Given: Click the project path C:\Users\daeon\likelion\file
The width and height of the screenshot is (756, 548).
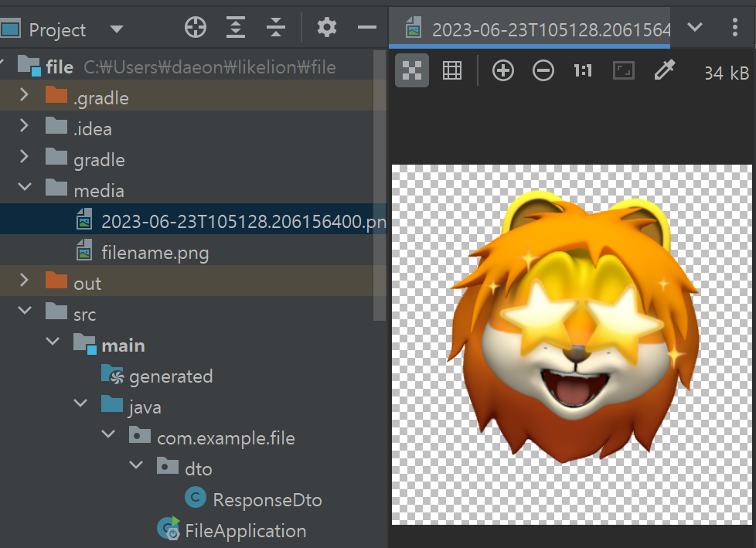Looking at the screenshot, I should click(209, 67).
